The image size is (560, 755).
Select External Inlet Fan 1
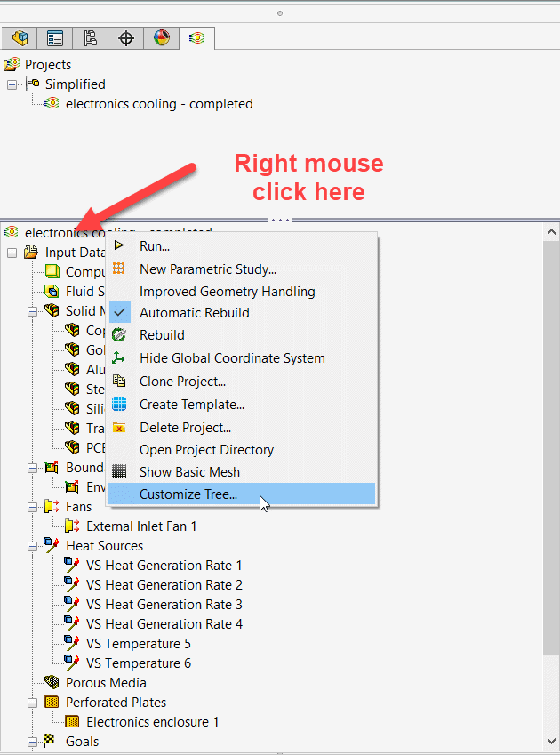(141, 526)
